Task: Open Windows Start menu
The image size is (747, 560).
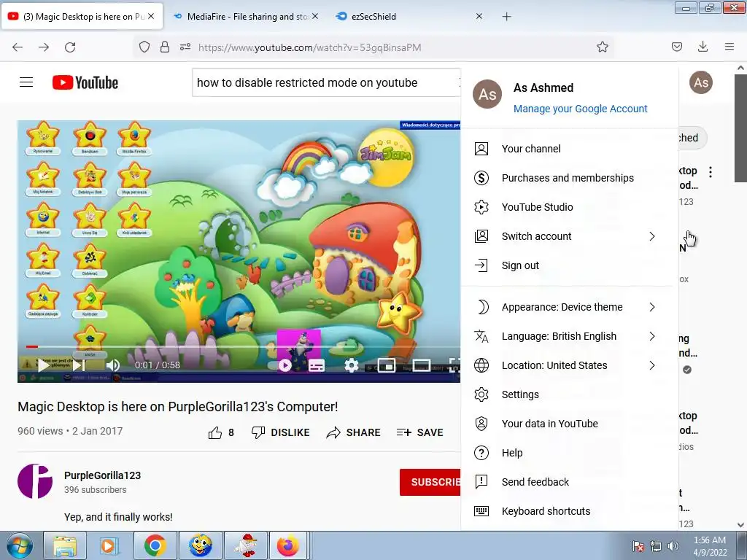Action: click(19, 545)
